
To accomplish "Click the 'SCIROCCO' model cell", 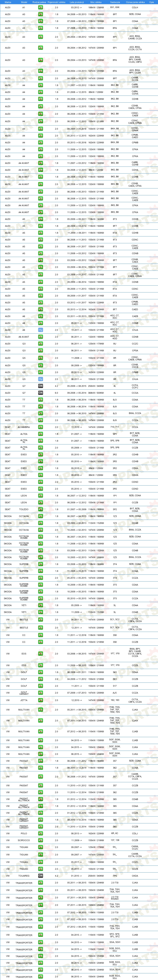I will pos(24,840).
